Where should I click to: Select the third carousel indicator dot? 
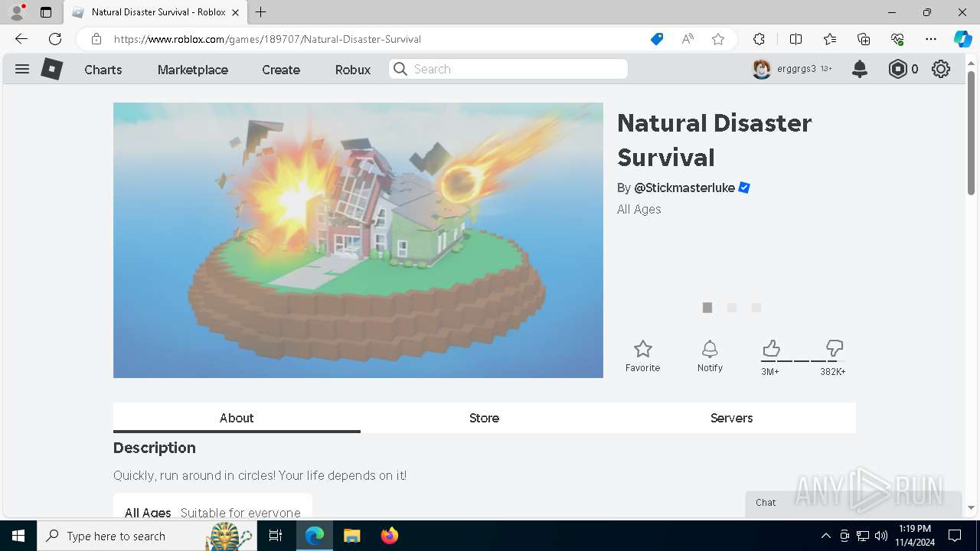[x=756, y=308]
